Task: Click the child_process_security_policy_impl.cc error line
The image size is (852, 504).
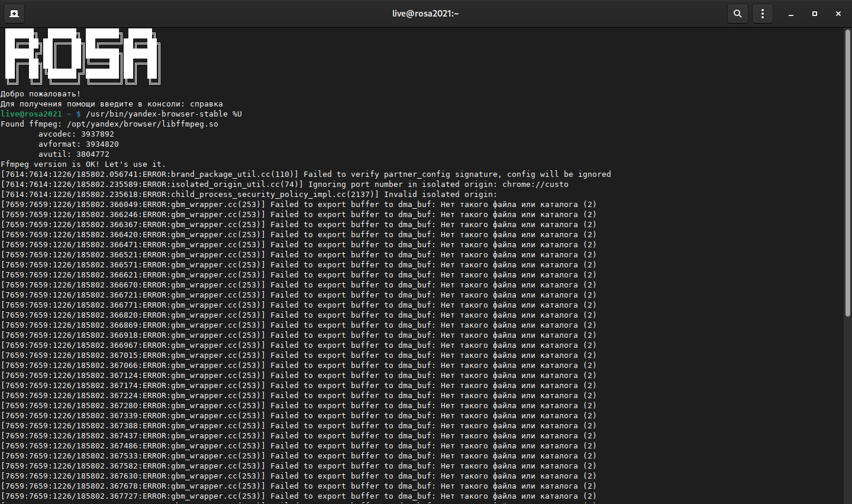Action: pyautogui.click(x=248, y=195)
